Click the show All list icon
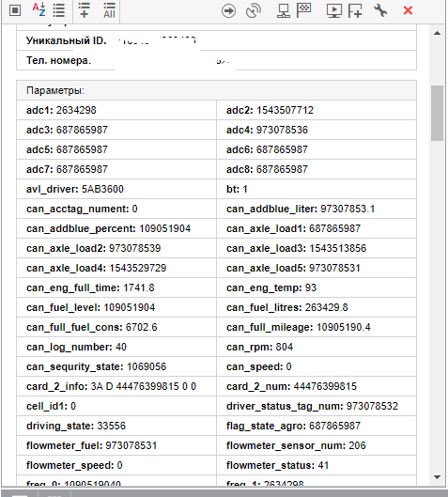 pyautogui.click(x=109, y=10)
